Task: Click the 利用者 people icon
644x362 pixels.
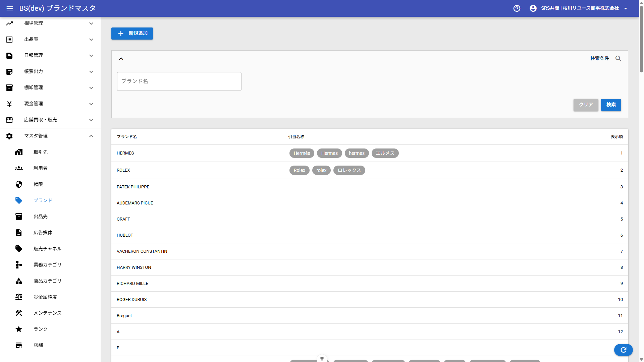Action: pos(19,169)
